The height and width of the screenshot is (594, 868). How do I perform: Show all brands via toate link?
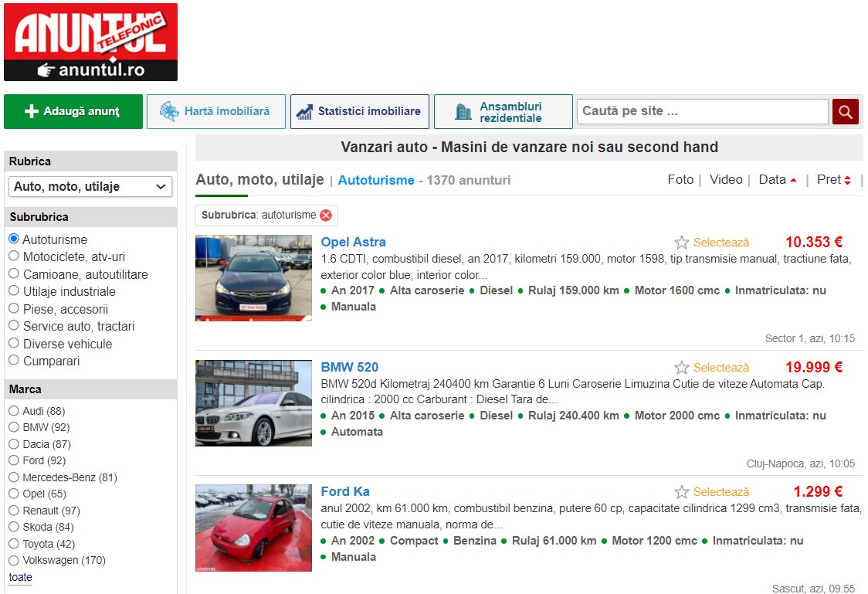coord(21,577)
